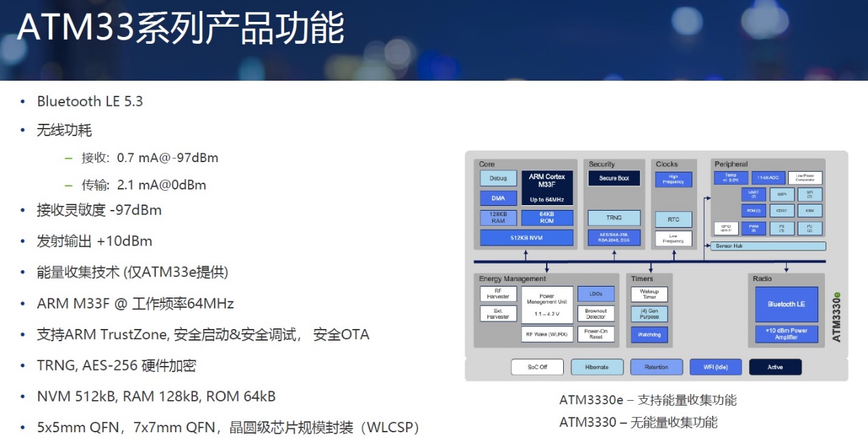
Task: Expand the Peripheral section header
Action: click(731, 163)
